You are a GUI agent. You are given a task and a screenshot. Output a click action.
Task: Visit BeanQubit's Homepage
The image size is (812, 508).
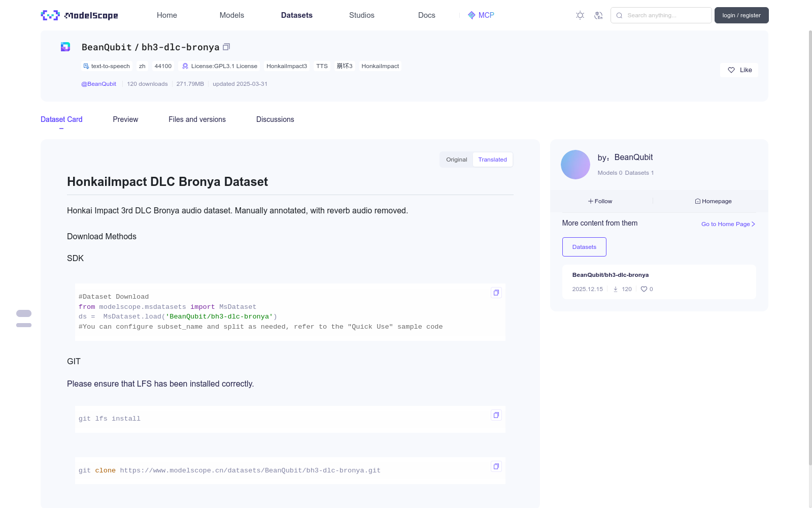click(x=713, y=201)
